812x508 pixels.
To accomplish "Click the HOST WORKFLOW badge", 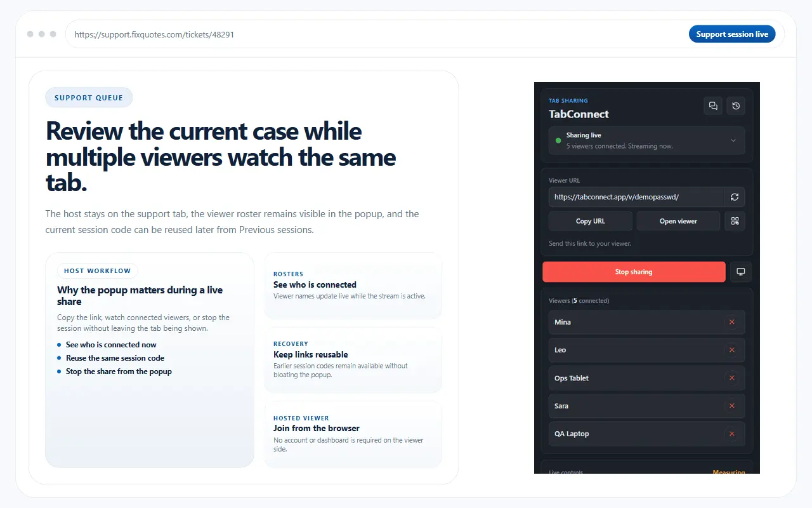I will click(x=98, y=271).
